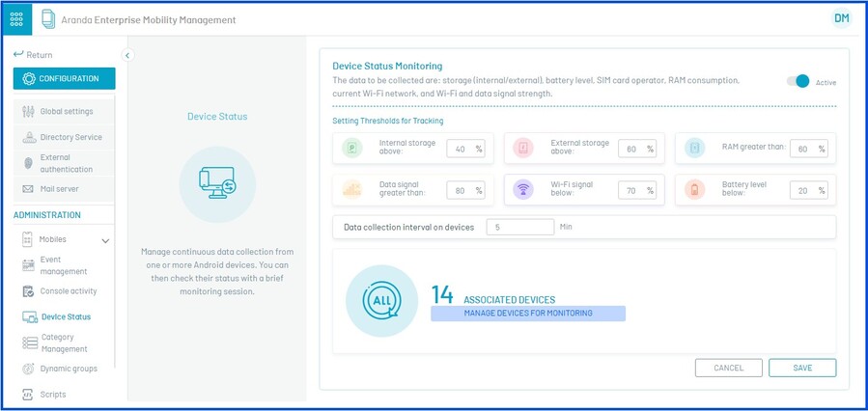
Task: Collapse the sidebar with the chevron button
Action: 126,55
